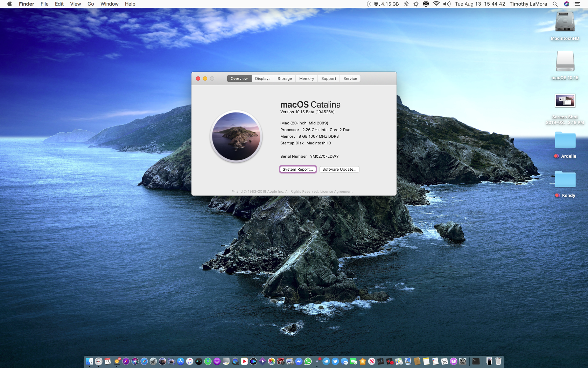Click the Trash icon in the Dock

[x=498, y=361]
